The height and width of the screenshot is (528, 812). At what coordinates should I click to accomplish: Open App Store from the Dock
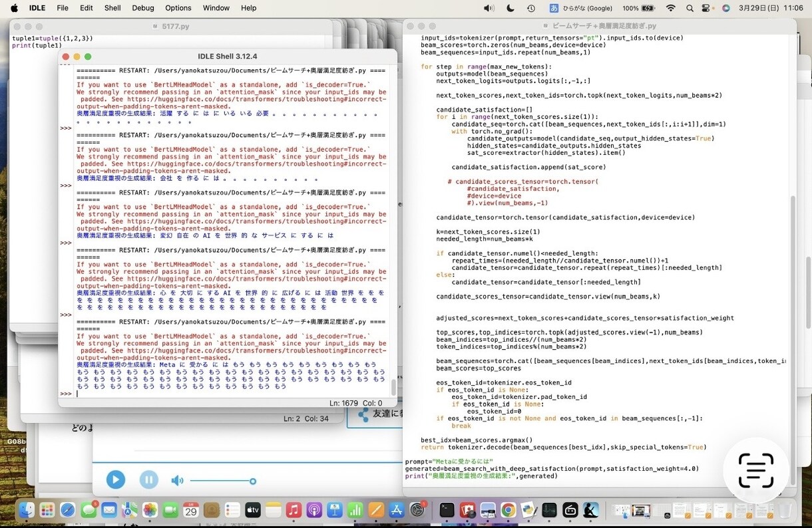coord(397,510)
